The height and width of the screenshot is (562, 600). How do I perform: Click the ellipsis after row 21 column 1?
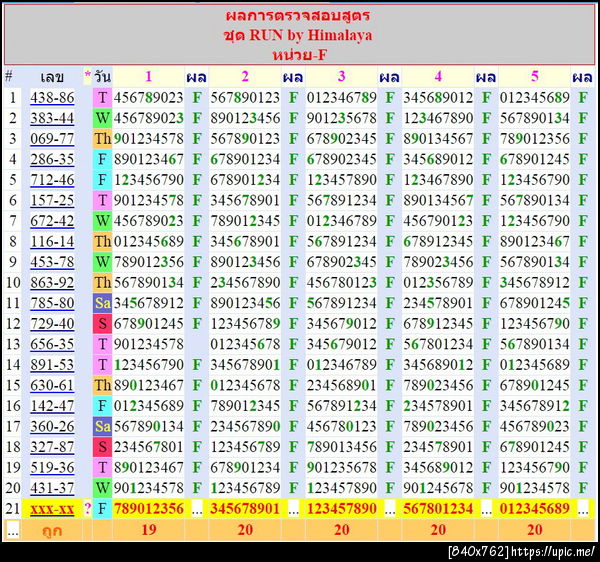(197, 510)
